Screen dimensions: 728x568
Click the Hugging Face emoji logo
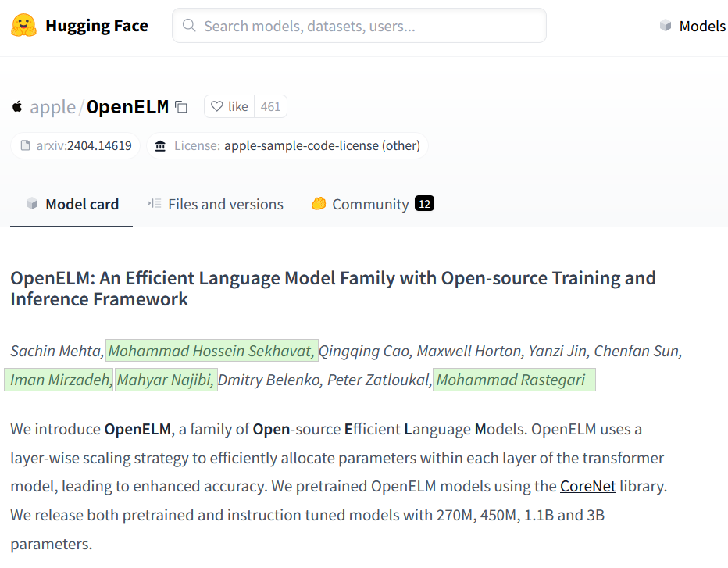coord(24,26)
